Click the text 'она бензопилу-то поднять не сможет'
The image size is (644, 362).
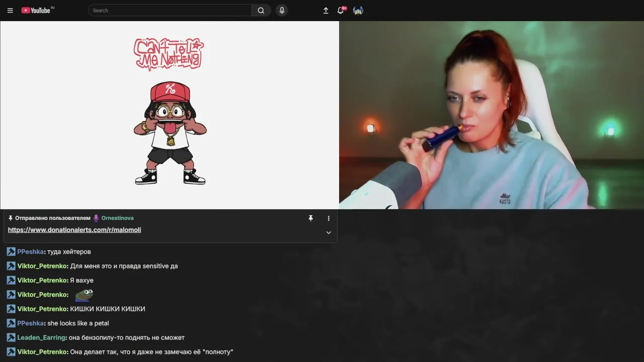126,337
